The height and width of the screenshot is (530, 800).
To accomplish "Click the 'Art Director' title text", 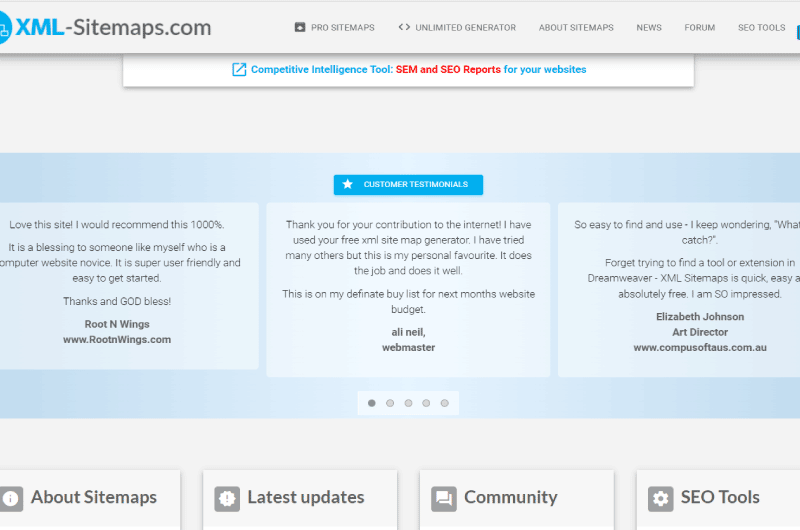I will (x=699, y=332).
